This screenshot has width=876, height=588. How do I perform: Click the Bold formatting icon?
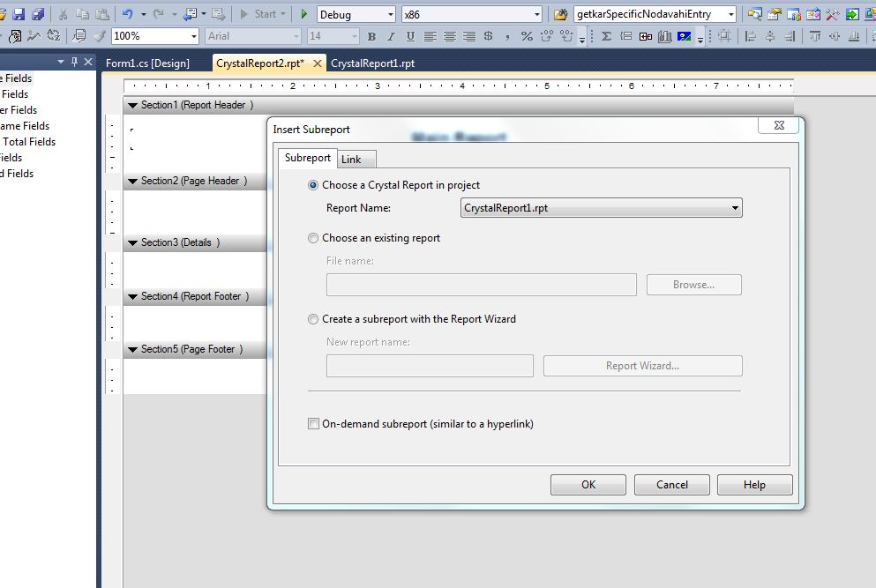371,37
